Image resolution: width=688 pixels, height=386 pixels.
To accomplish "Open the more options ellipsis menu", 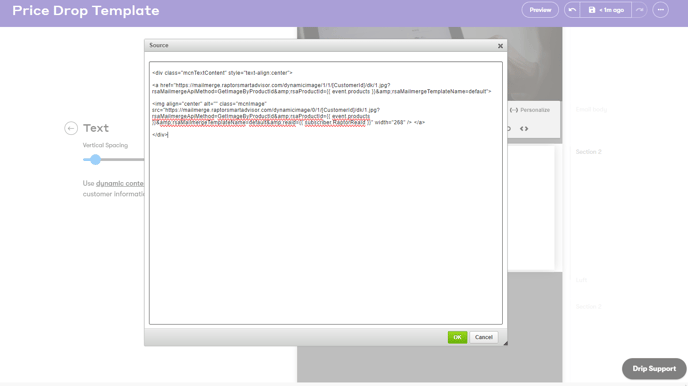I will (660, 10).
